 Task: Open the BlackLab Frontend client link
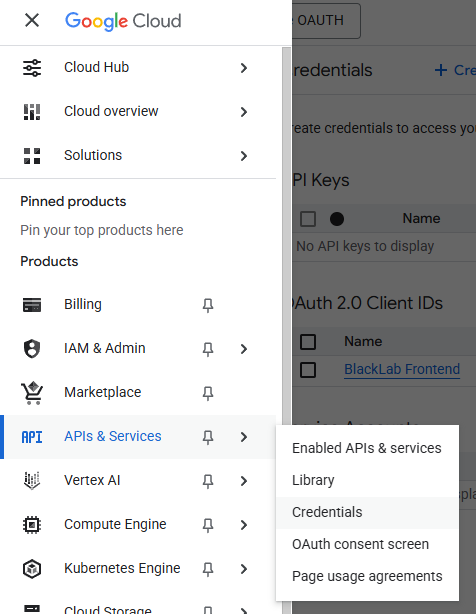402,369
